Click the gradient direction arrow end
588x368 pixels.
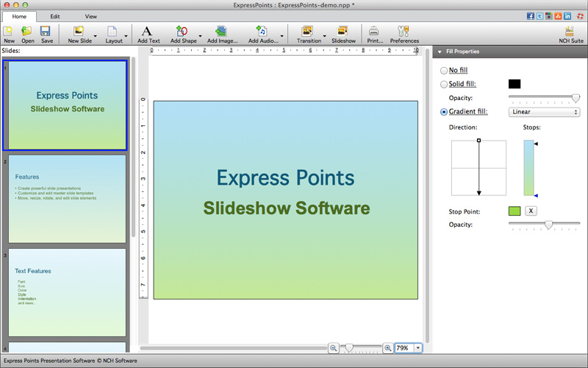pyautogui.click(x=479, y=193)
